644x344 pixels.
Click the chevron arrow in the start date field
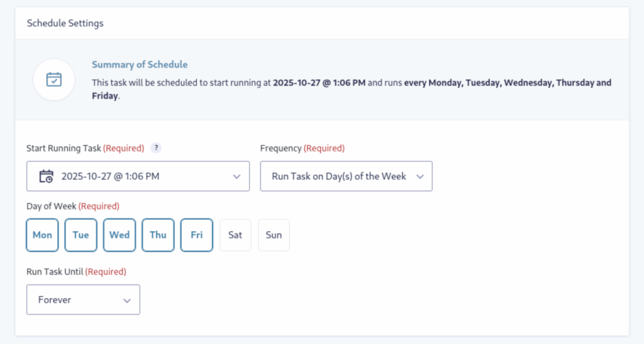pyautogui.click(x=236, y=177)
